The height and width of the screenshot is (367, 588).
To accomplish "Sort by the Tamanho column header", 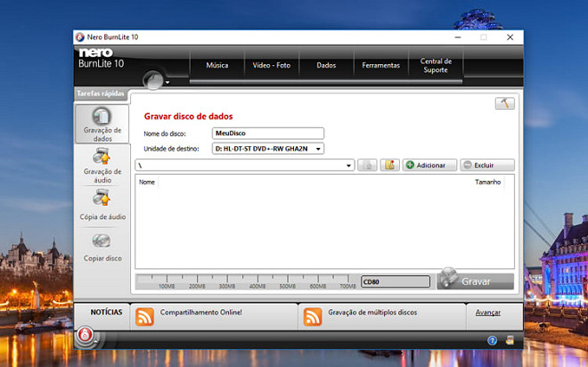I will click(487, 183).
